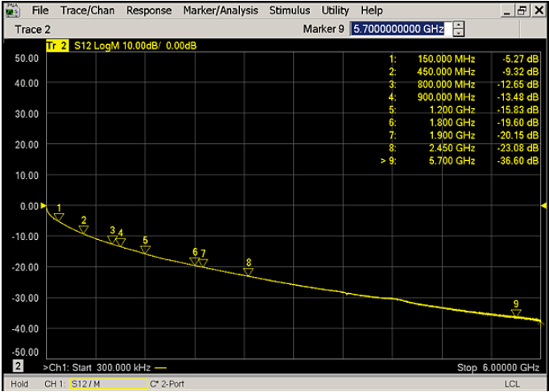Select marker 6 triangle on the trace
549x392 pixels.
[195, 261]
